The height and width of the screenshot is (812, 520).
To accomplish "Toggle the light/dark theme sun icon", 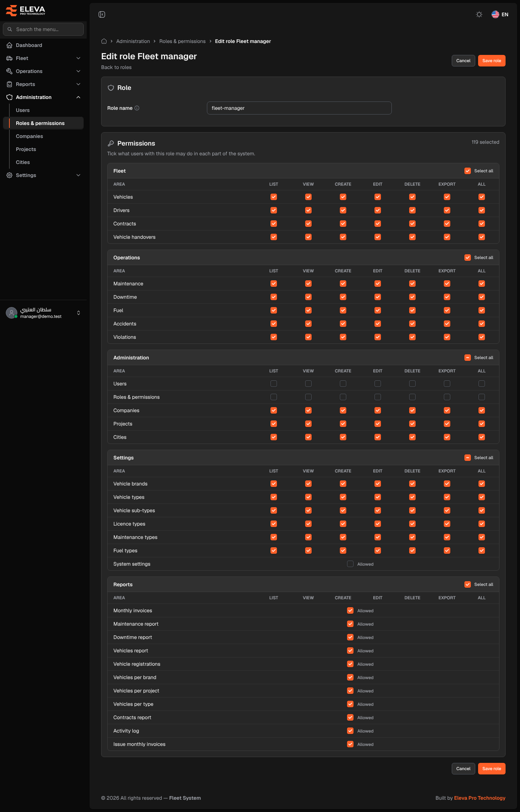I will click(479, 14).
